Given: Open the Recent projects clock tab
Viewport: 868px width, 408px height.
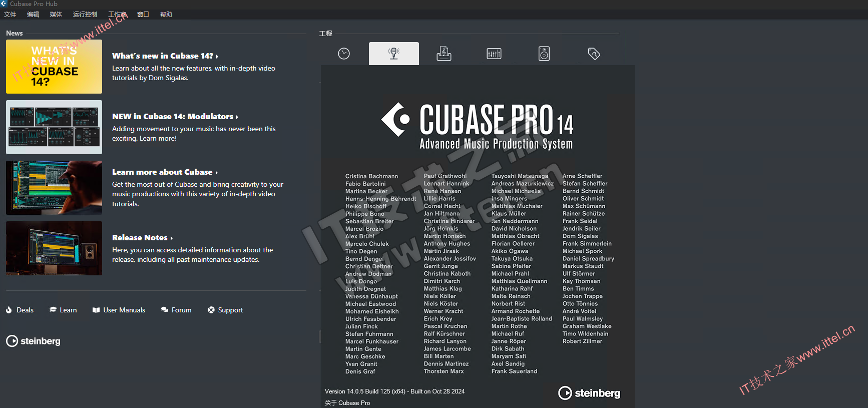Looking at the screenshot, I should coord(344,54).
